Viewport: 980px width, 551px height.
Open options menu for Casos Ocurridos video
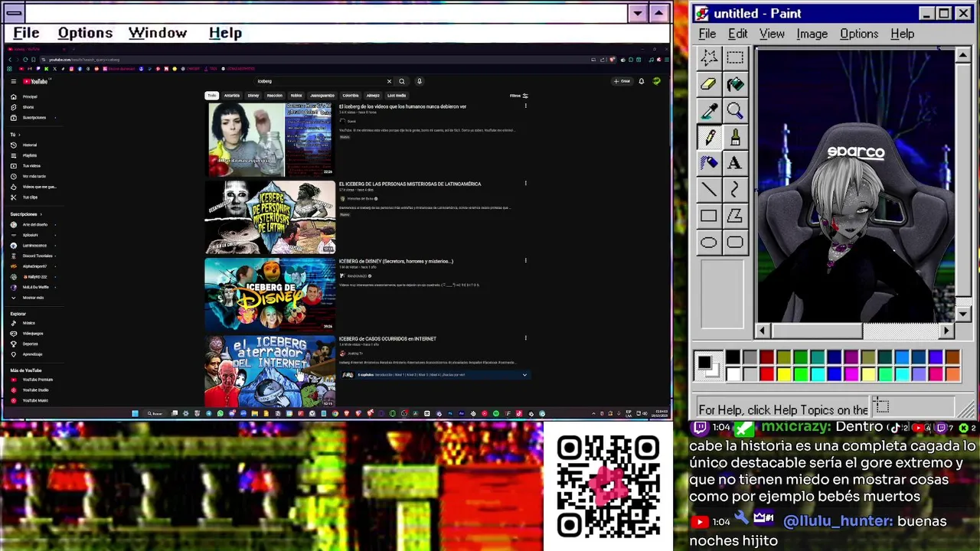[x=525, y=338]
